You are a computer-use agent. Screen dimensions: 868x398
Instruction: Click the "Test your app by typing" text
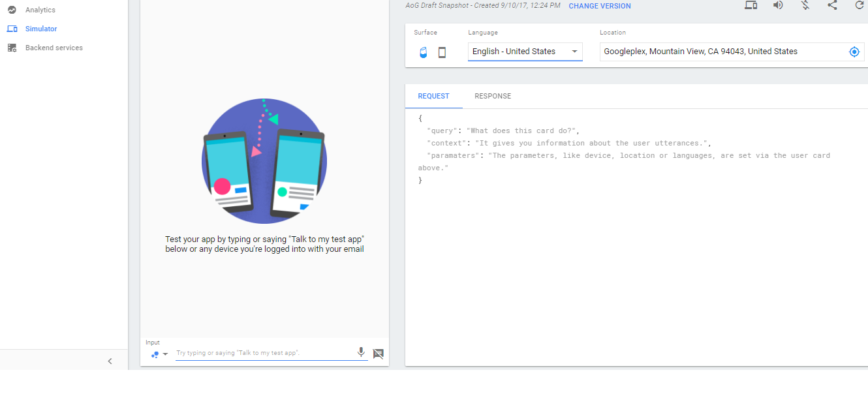coord(264,244)
